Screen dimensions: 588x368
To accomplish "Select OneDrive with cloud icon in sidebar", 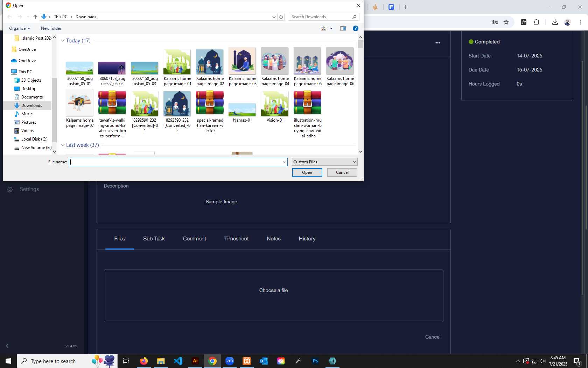I will 23,61.
